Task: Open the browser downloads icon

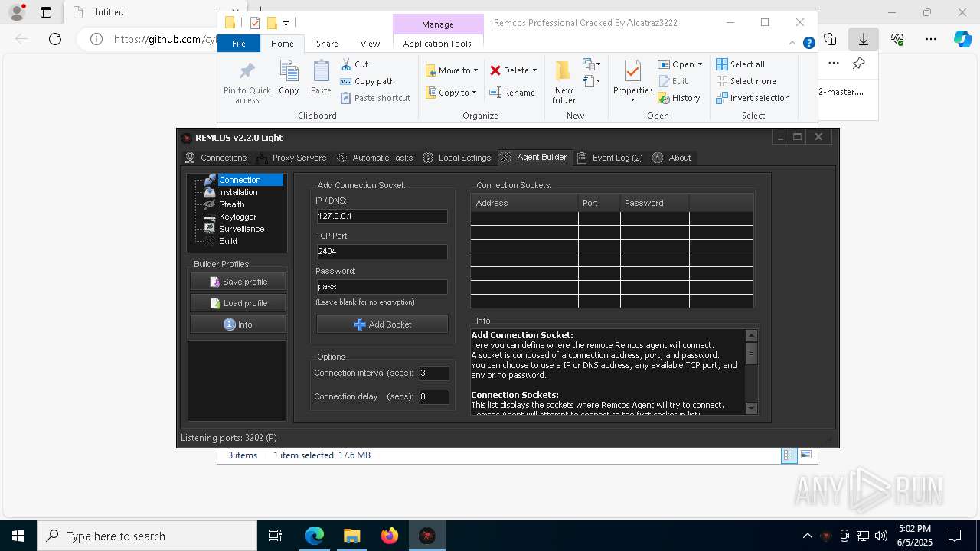Action: pyautogui.click(x=864, y=39)
